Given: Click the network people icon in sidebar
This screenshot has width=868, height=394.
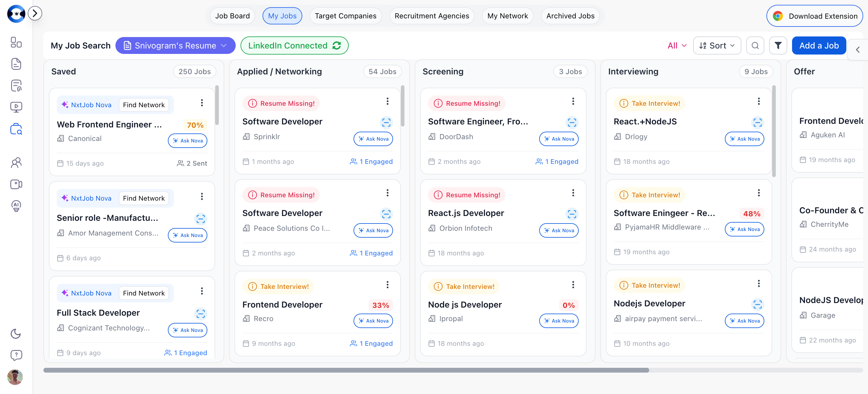Looking at the screenshot, I should 16,163.
